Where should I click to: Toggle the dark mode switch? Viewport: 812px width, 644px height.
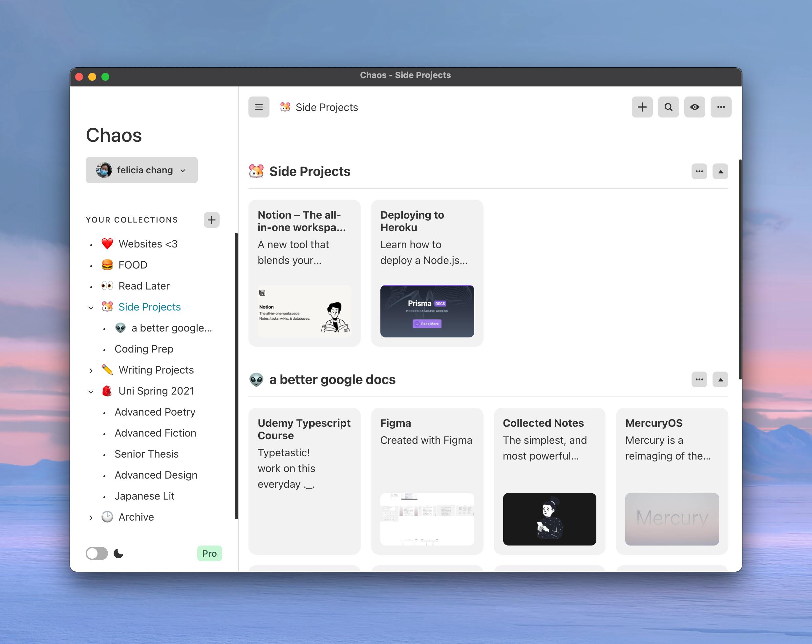(97, 553)
